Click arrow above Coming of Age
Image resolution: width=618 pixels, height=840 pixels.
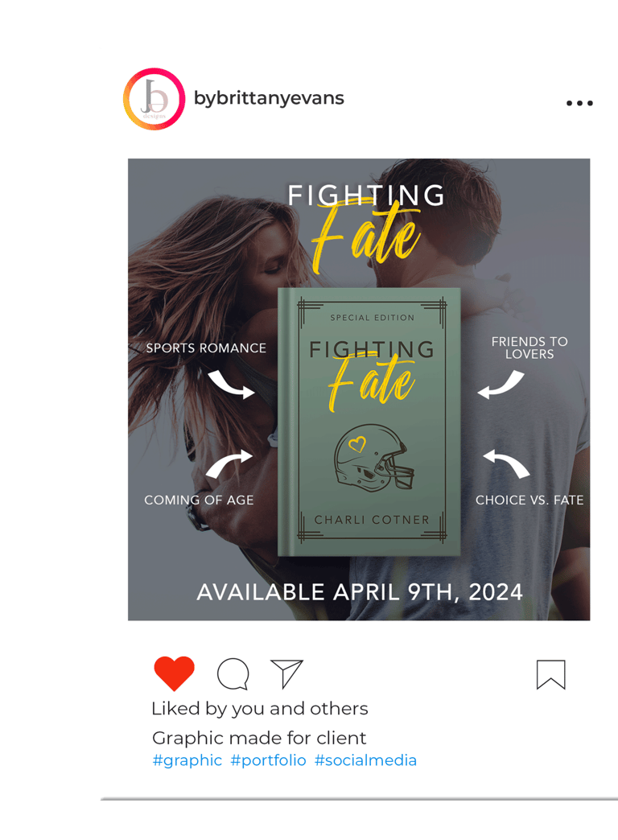pos(229,463)
